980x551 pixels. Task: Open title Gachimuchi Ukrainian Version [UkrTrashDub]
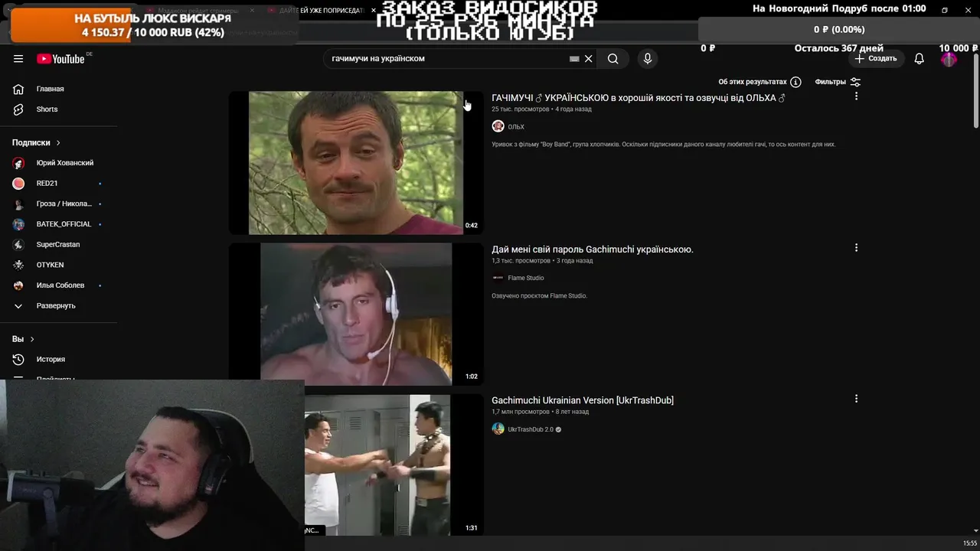[583, 400]
